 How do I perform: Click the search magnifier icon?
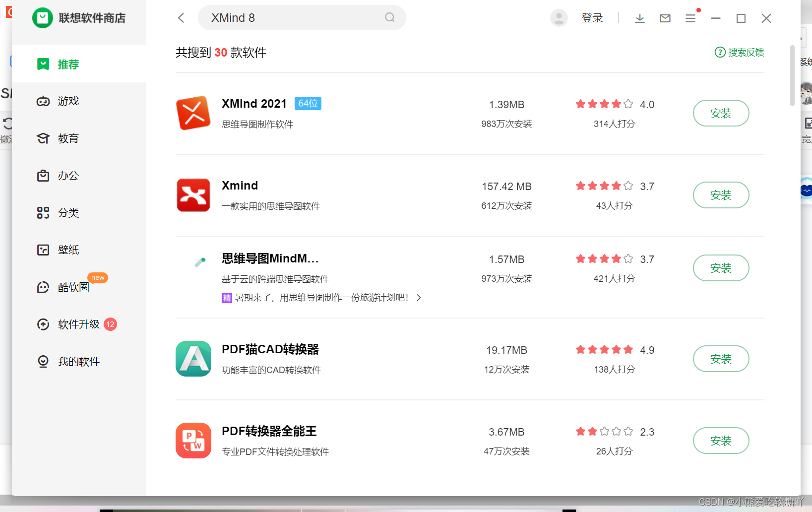[390, 17]
